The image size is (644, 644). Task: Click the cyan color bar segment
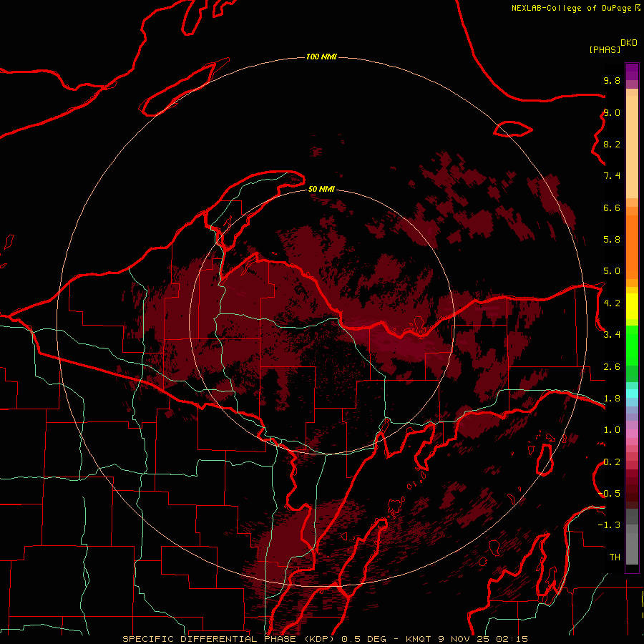[x=632, y=393]
